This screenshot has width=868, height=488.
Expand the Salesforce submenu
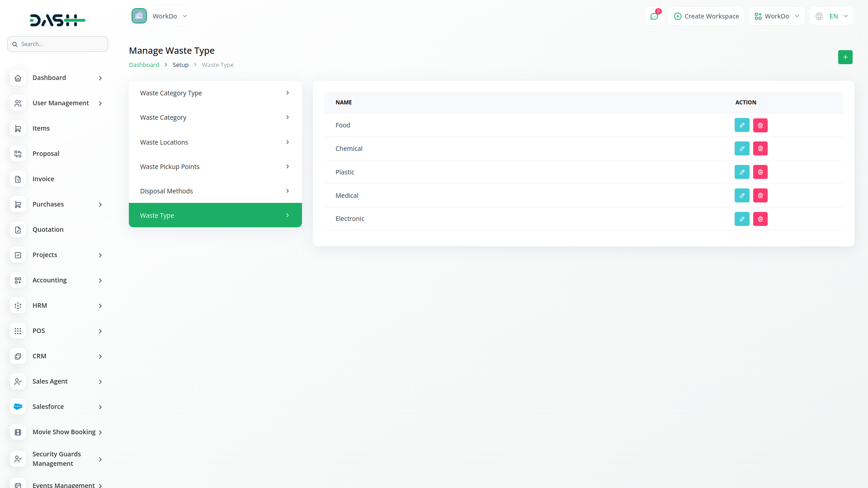[x=100, y=407]
